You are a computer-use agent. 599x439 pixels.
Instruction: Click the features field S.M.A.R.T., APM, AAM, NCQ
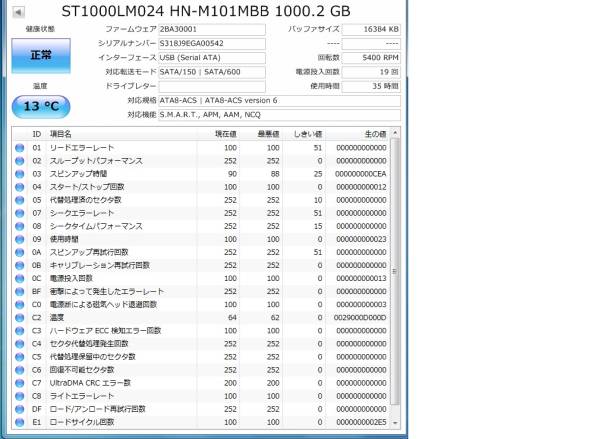click(x=279, y=115)
